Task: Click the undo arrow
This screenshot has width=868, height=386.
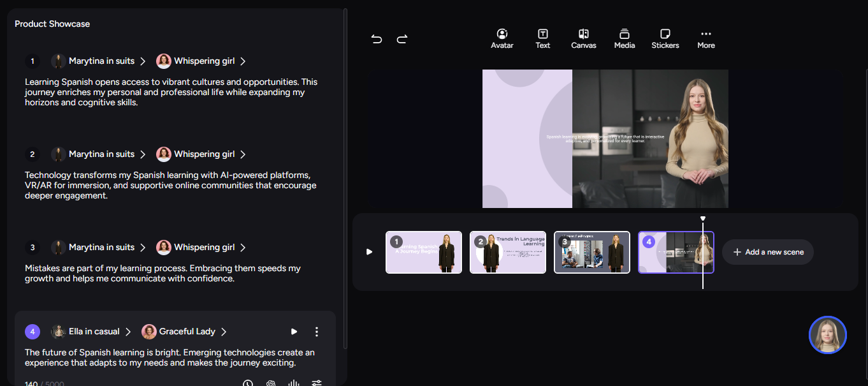Action: tap(377, 40)
